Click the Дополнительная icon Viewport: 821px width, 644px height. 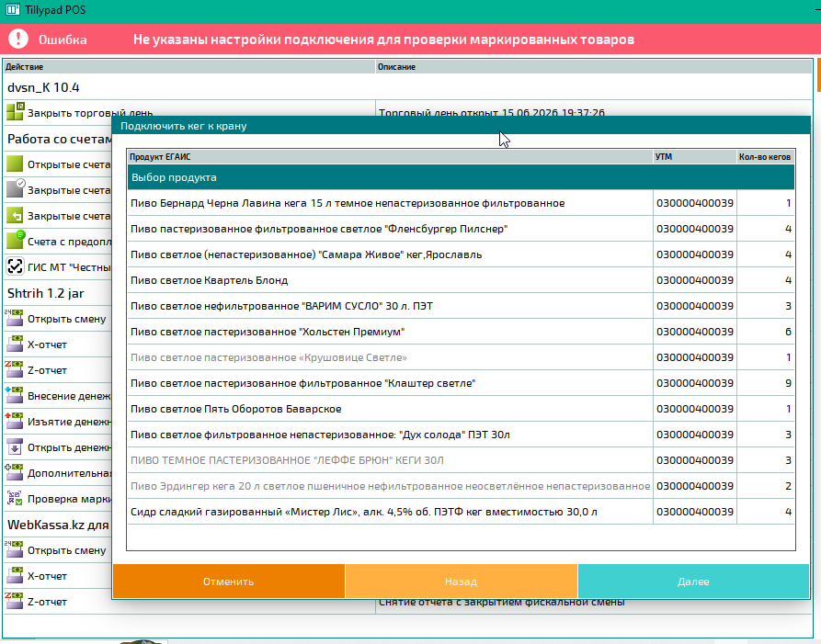[x=14, y=472]
